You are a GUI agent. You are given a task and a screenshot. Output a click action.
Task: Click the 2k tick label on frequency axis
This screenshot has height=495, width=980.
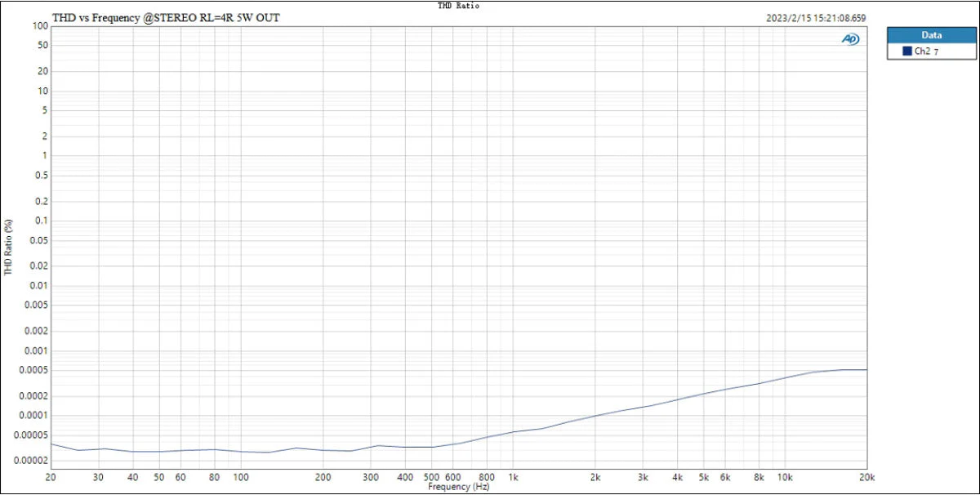click(595, 477)
